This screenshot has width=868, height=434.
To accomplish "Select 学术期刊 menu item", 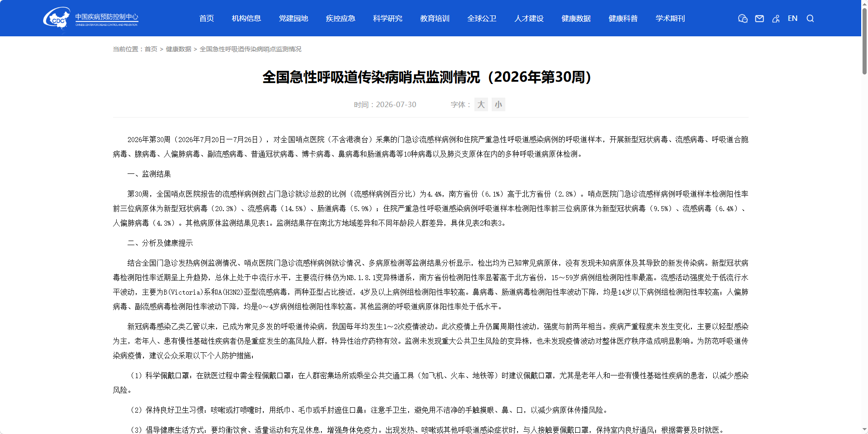I will pyautogui.click(x=670, y=19).
